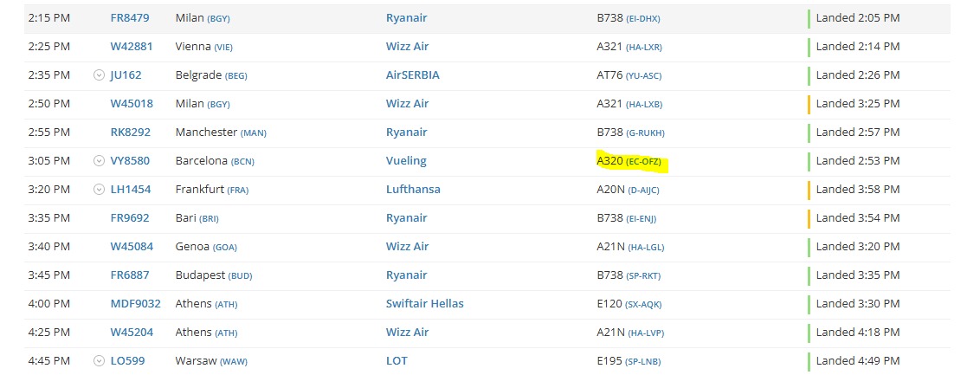Expand the LO599 flight row chevron
This screenshot has height=375, width=980.
[x=99, y=361]
